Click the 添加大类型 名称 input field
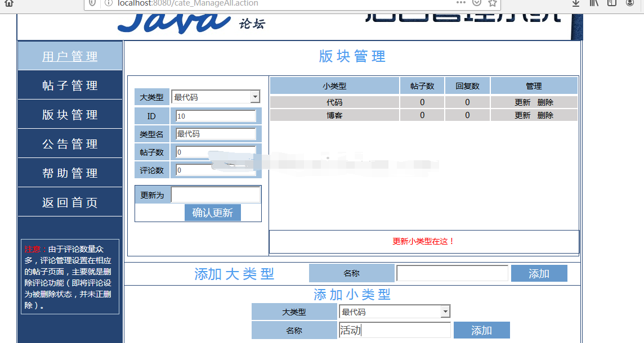 [452, 273]
